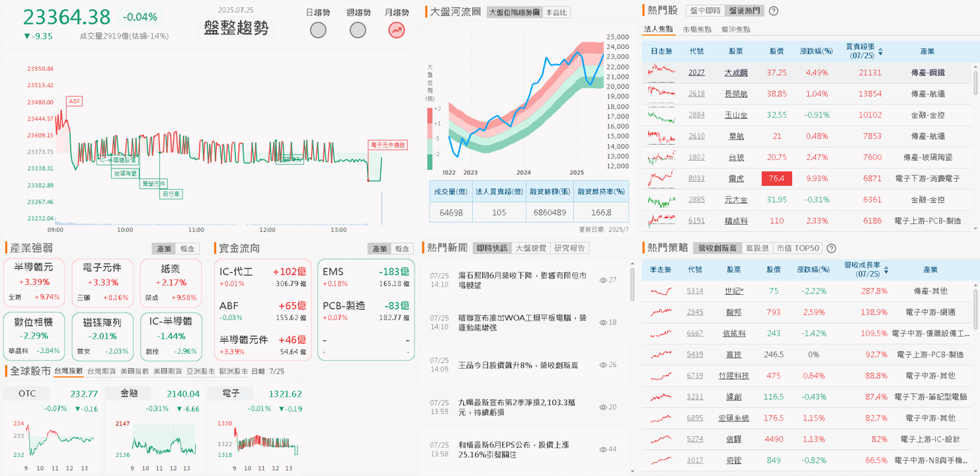The width and height of the screenshot is (980, 476).
Task: Select the 營收創新高 strategy tab
Action: [x=717, y=249]
